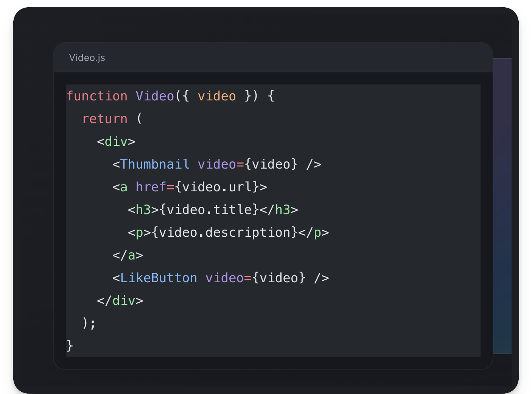532x394 pixels.
Task: Click the final closing brace of Video
Action: tap(68, 345)
